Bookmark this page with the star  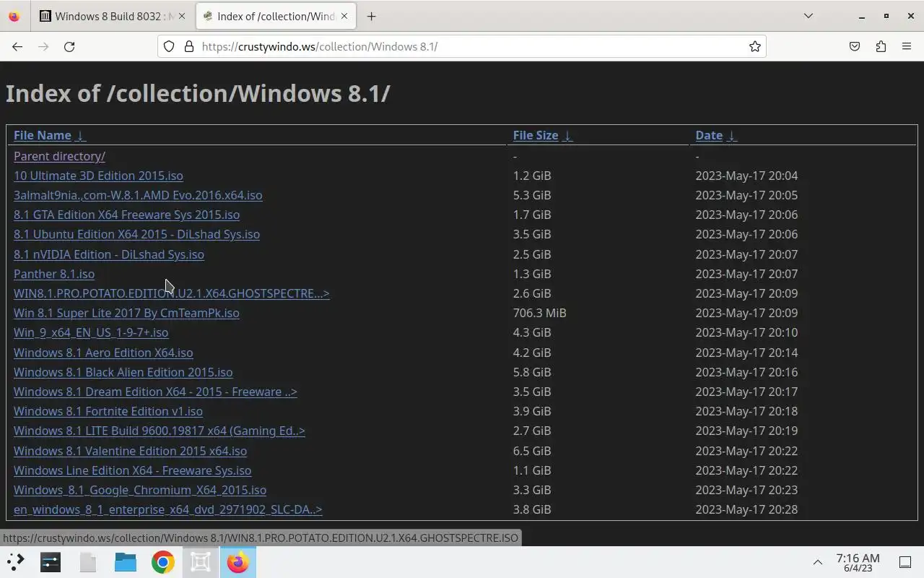click(x=754, y=46)
